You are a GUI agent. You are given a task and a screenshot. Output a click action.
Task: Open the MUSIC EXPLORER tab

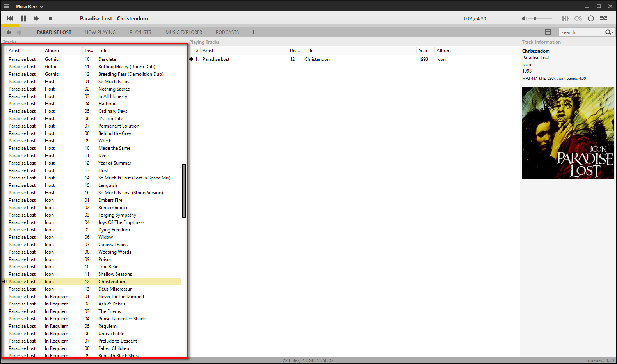pyautogui.click(x=184, y=32)
